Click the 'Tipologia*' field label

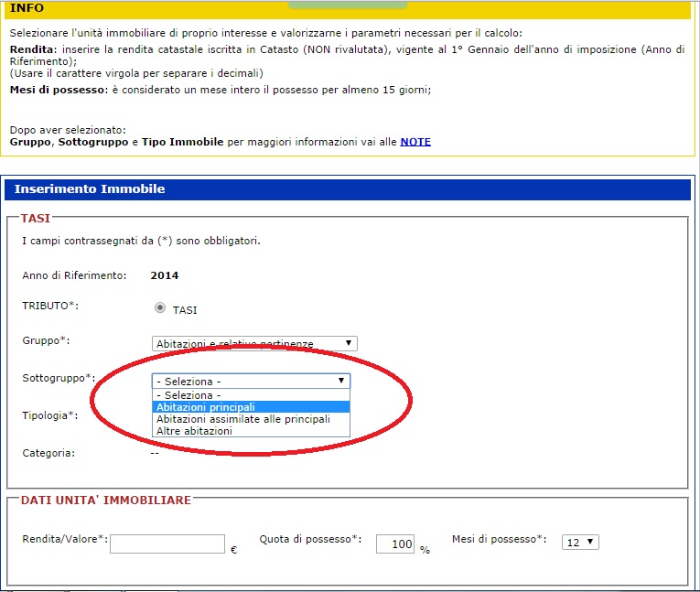[x=49, y=415]
